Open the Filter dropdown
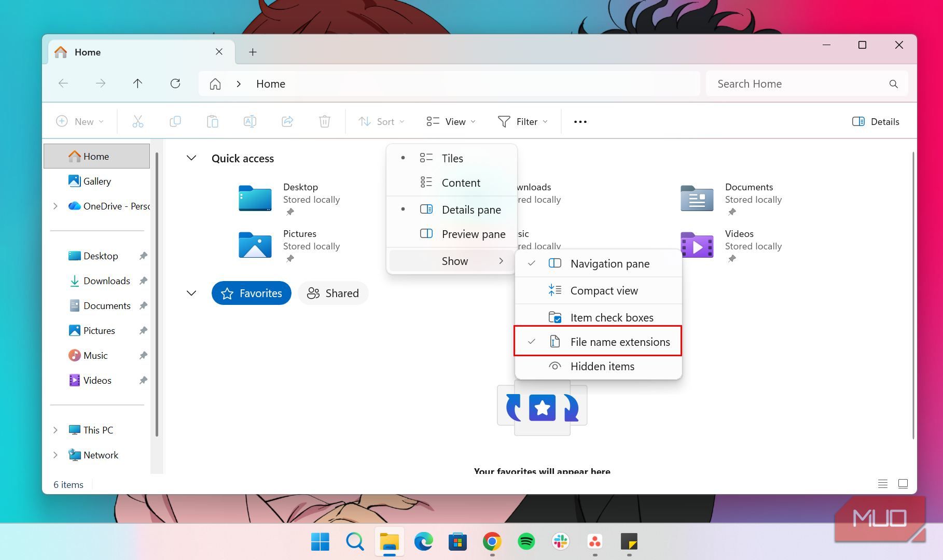Viewport: 943px width, 560px height. (x=523, y=122)
